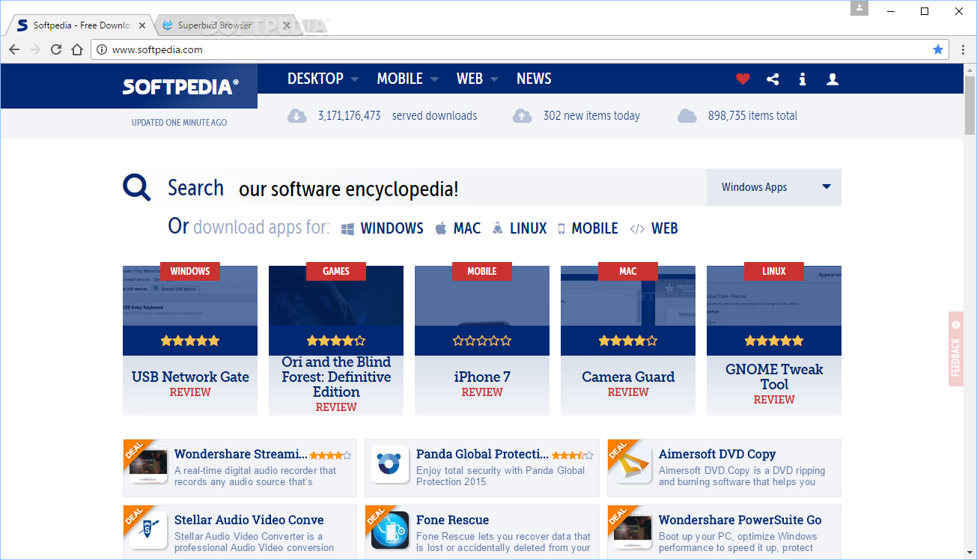Click the info icon in Softpedia header
Viewport: 977px width, 560px height.
[803, 79]
